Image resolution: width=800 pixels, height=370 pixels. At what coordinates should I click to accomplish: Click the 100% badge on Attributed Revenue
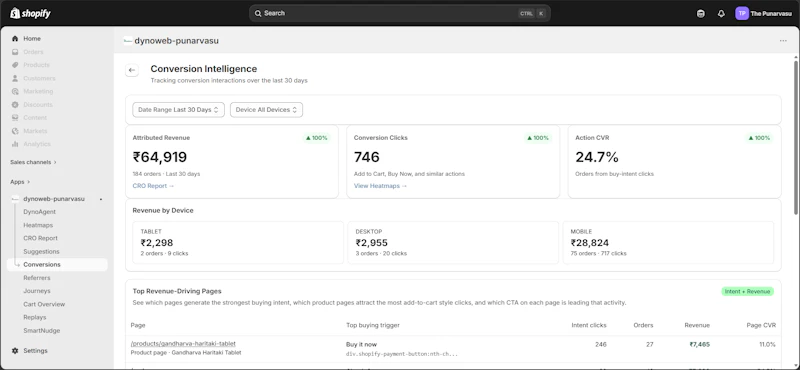[316, 138]
